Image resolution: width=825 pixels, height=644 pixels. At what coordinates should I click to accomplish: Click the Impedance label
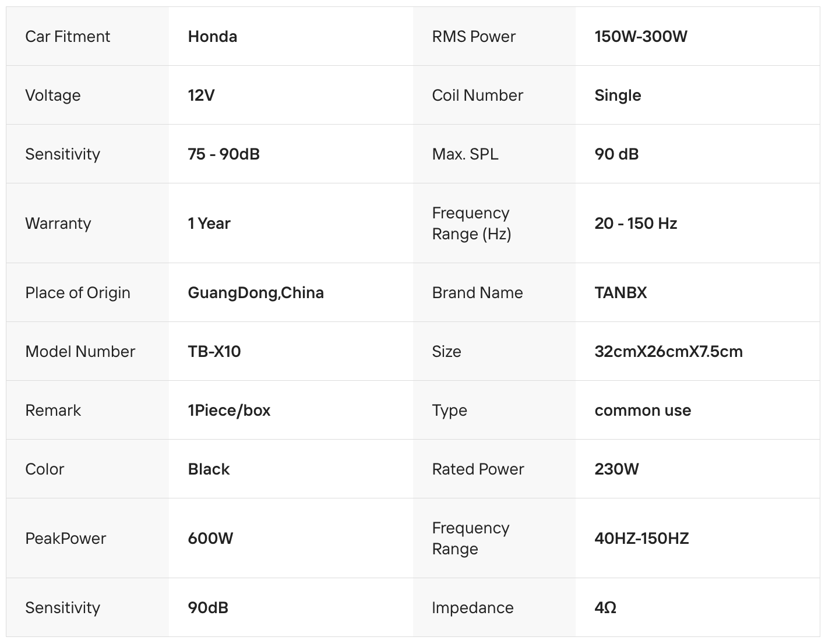pyautogui.click(x=473, y=608)
